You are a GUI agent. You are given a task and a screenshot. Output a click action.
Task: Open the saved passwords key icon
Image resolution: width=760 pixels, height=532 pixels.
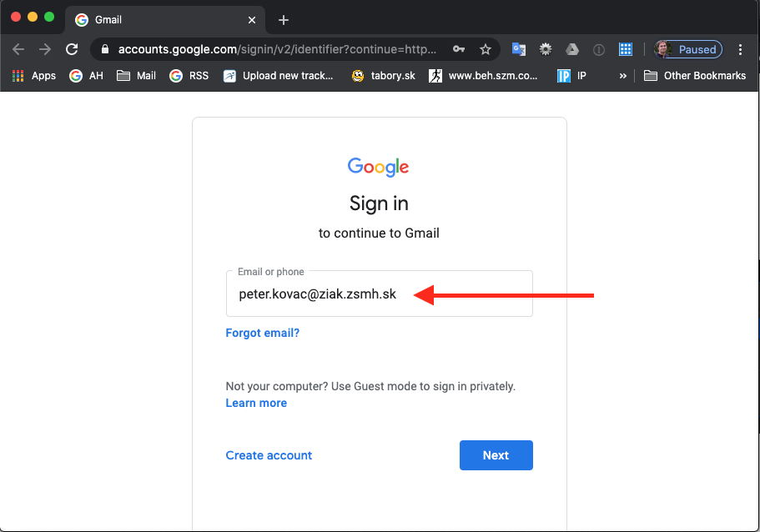459,49
